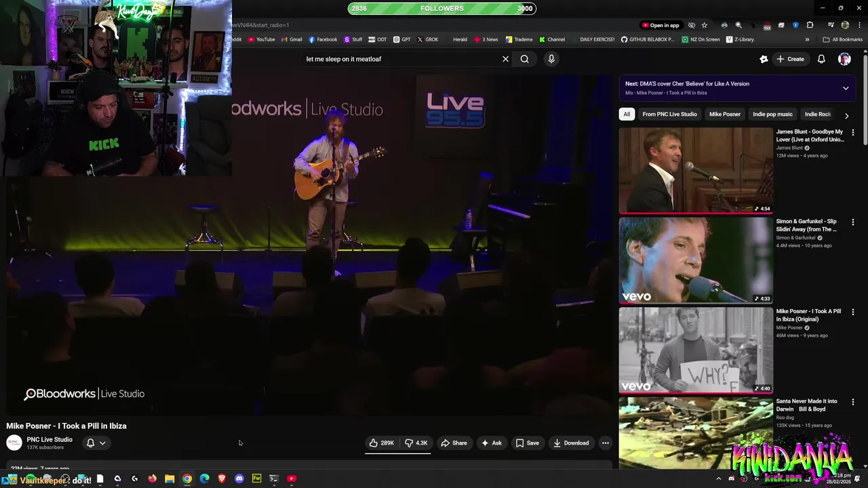Open account avatar menu in YouTube header
This screenshot has height=488, width=868.
[844, 59]
